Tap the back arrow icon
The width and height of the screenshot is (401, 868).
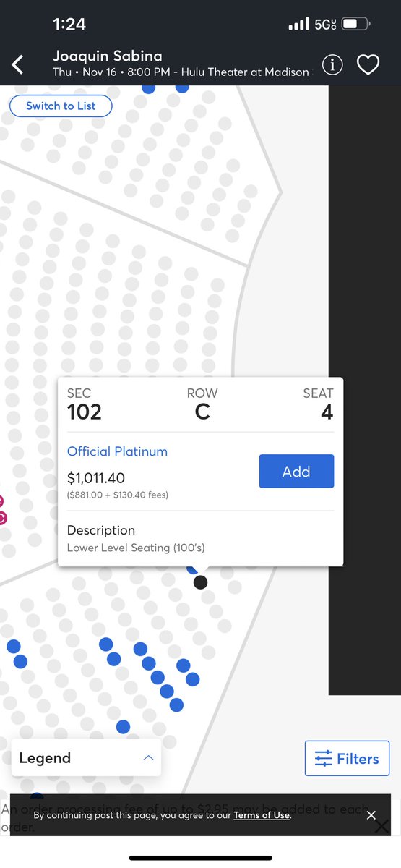(18, 65)
